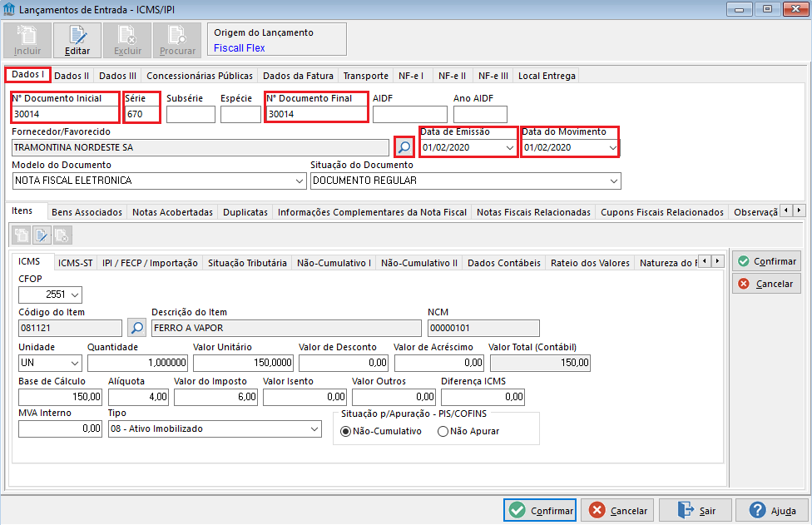Viewport: 812px width, 525px height.
Task: Click Valor de Desconto field
Action: click(344, 363)
